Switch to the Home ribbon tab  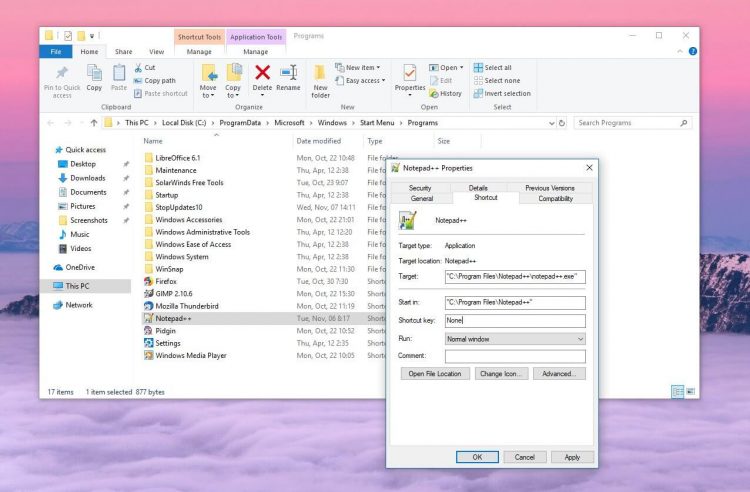[x=89, y=52]
